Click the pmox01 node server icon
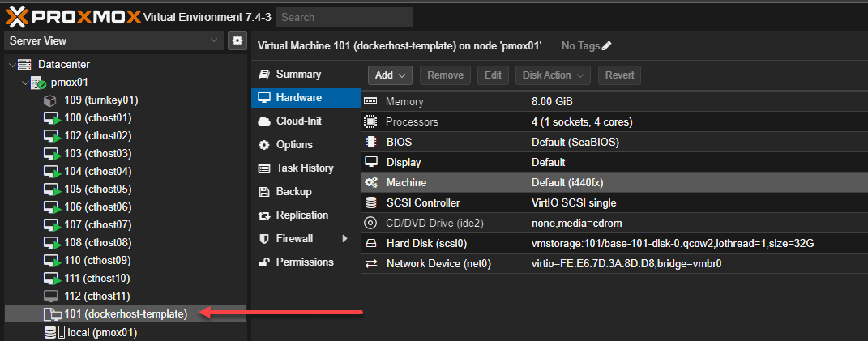 39,83
